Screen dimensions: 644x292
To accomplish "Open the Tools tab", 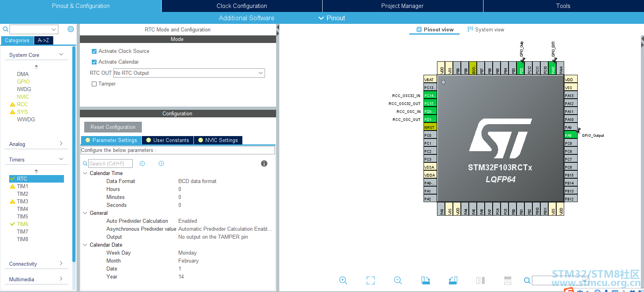I will [x=563, y=6].
